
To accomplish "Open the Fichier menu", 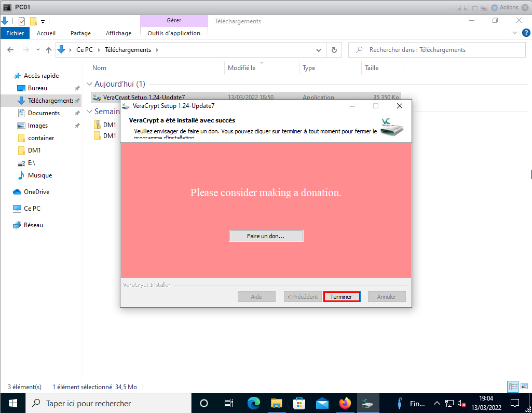I will [x=16, y=33].
